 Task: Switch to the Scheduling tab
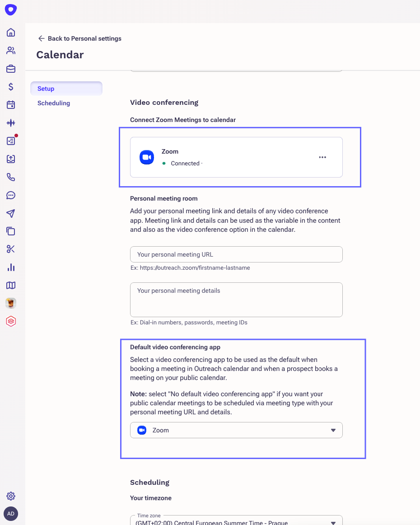[54, 103]
